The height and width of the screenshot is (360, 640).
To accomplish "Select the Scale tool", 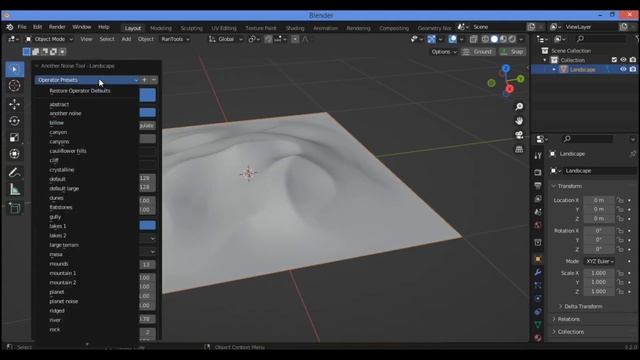I will (x=14, y=138).
